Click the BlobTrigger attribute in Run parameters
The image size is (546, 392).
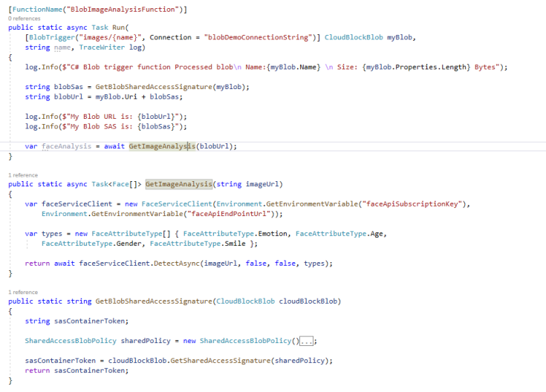click(x=52, y=37)
